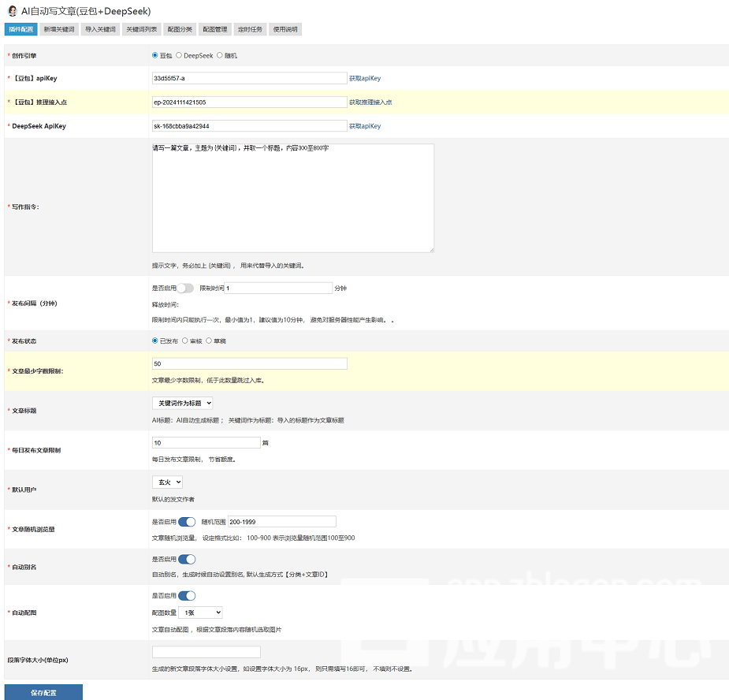Click the 发布状态 row label
The height and width of the screenshot is (700, 729).
(24, 341)
